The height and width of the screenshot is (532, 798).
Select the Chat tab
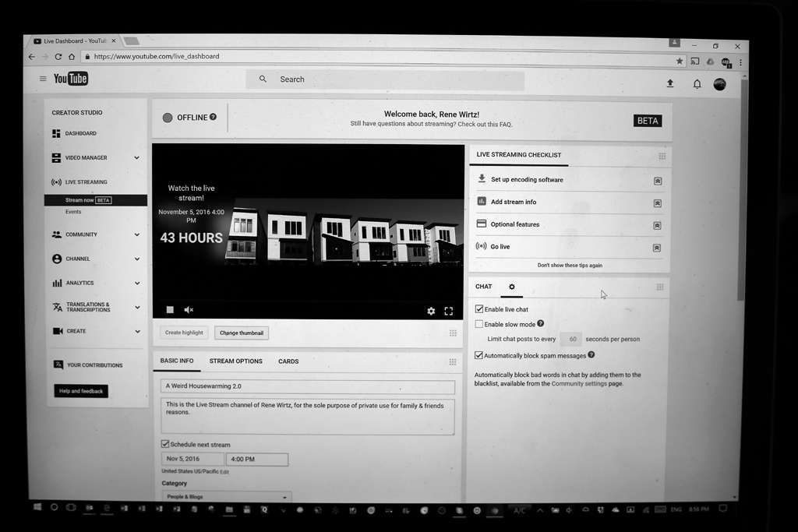pyautogui.click(x=483, y=287)
